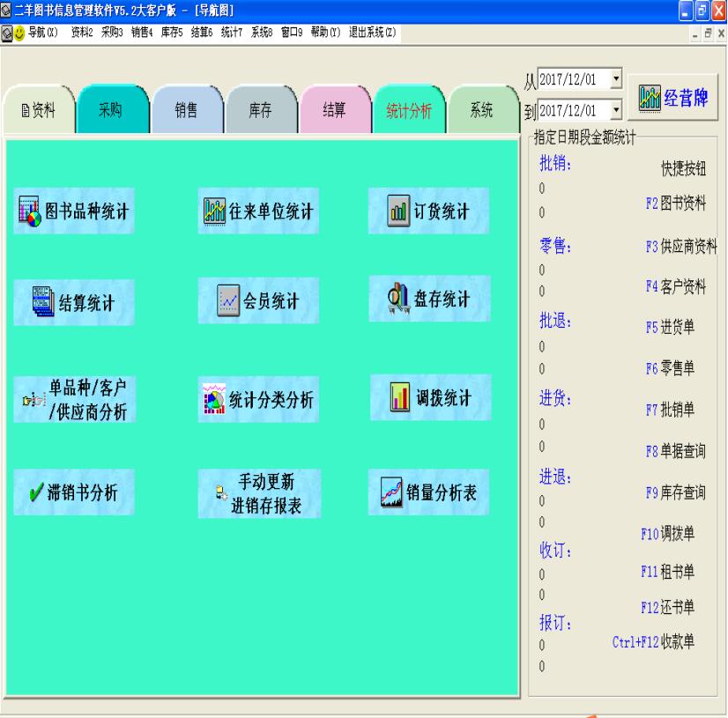Click the 滞销书分析 green checkmark icon
This screenshot has width=728, height=718.
tap(36, 492)
